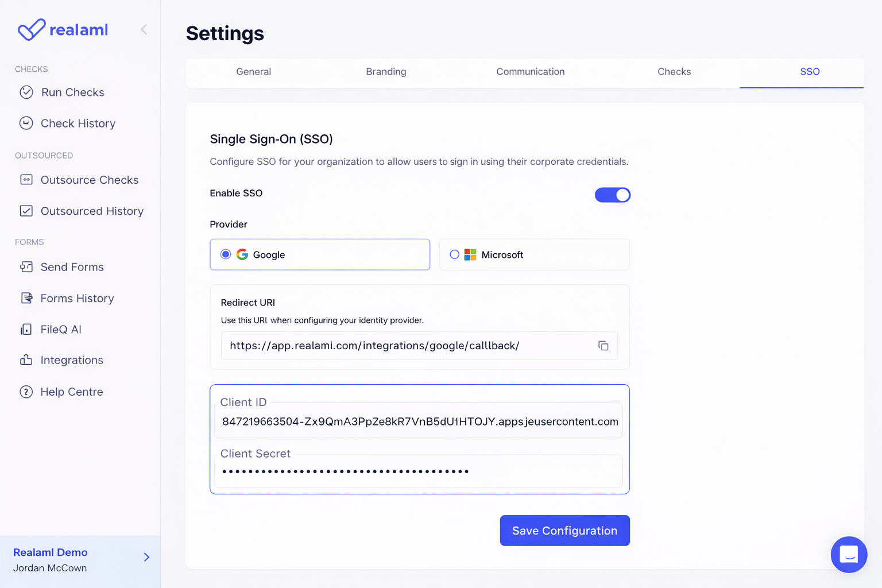Switch to the Branding tab

386,72
